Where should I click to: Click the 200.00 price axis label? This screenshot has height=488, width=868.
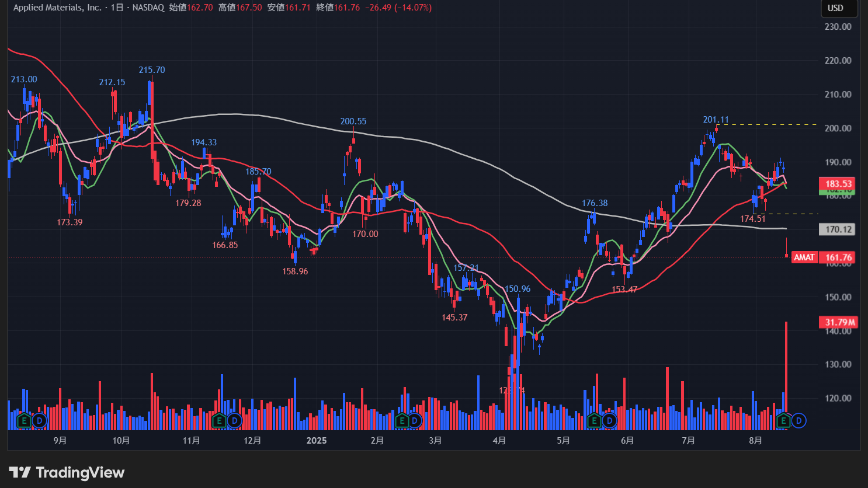838,128
